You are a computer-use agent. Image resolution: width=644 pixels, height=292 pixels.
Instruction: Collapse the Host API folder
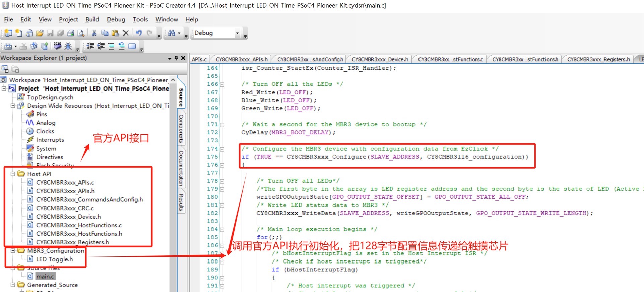(x=13, y=174)
